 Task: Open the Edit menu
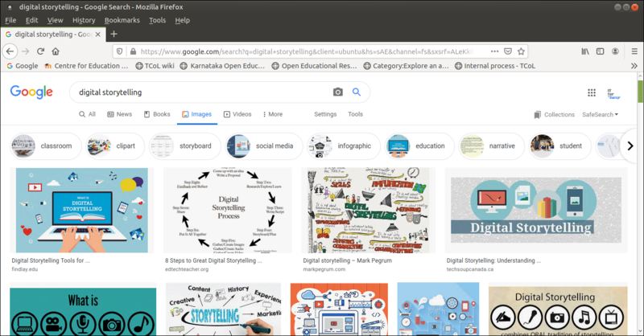[31, 20]
